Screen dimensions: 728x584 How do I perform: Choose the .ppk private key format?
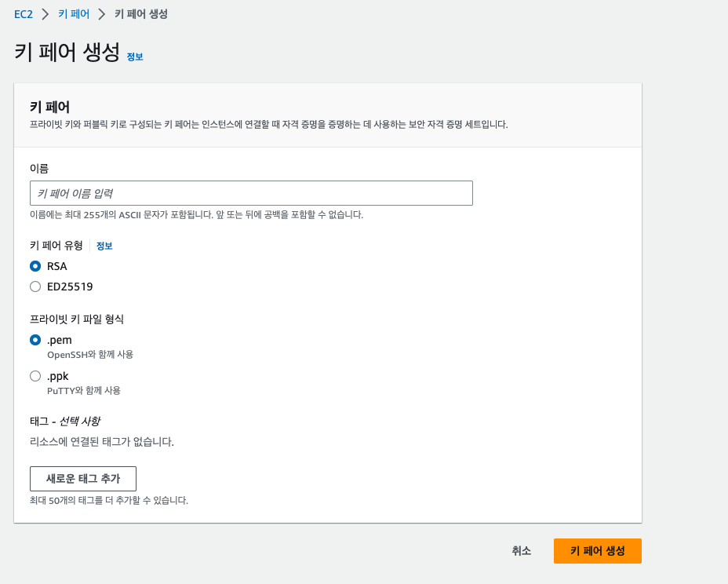click(35, 376)
